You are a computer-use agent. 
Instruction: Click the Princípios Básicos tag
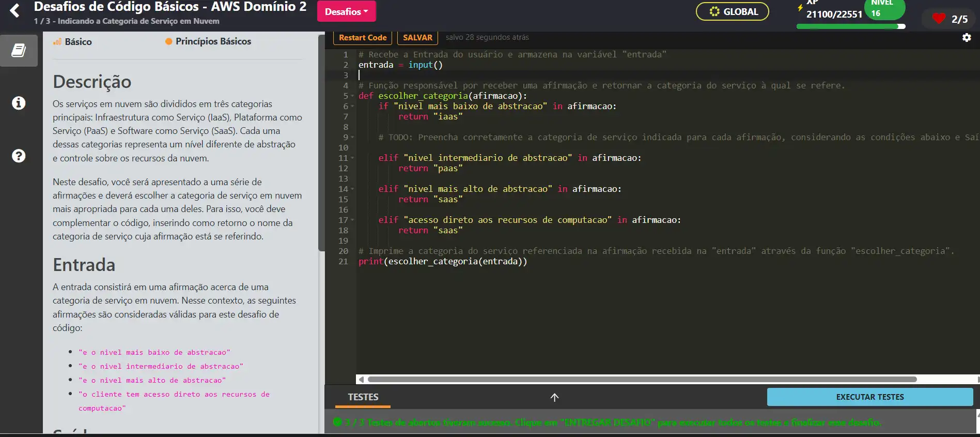point(208,41)
